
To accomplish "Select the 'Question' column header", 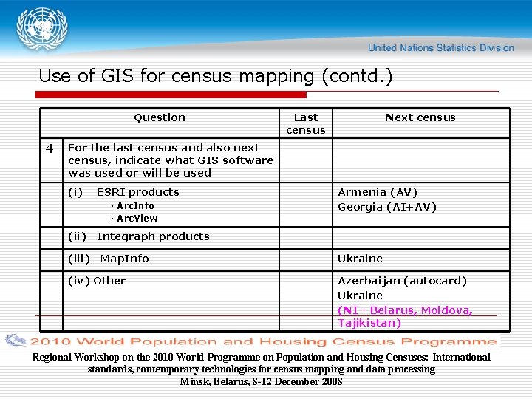I will (x=160, y=117).
